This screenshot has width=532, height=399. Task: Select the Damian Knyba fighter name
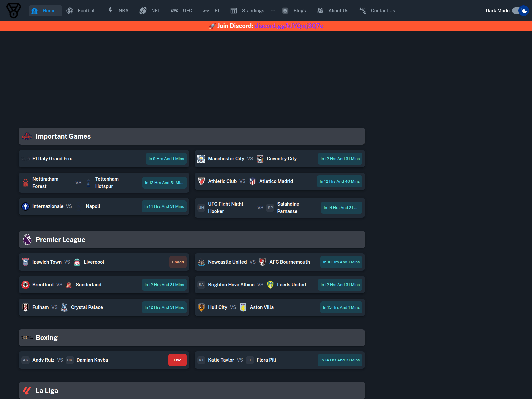coord(92,360)
